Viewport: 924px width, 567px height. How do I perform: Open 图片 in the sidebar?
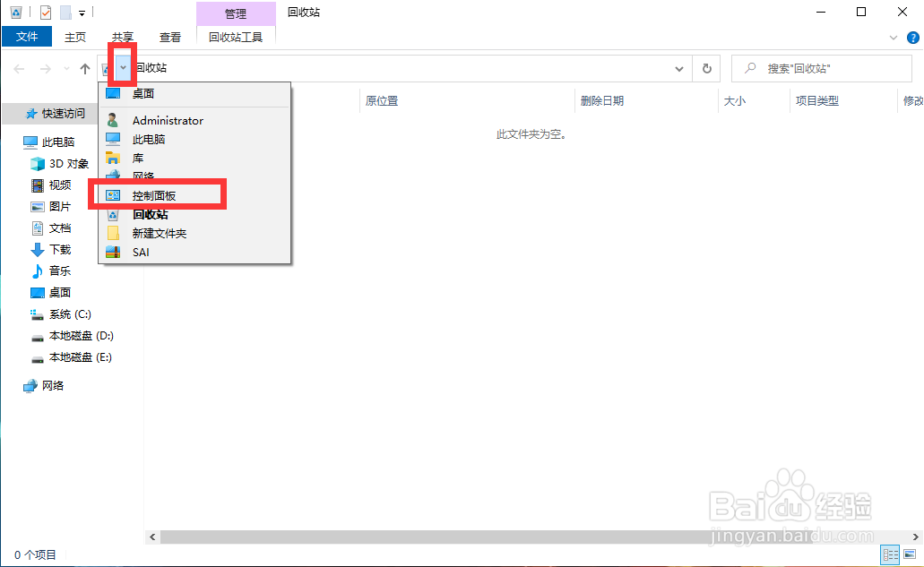click(60, 207)
